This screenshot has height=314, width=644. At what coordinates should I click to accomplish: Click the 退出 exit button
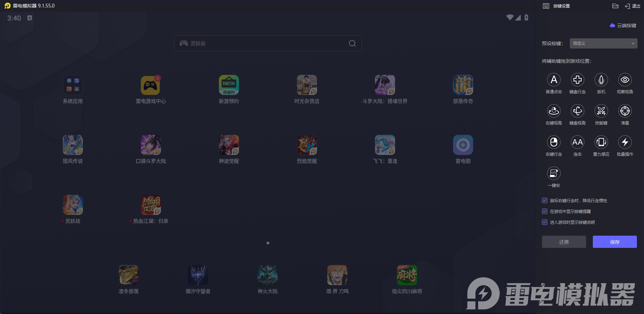[632, 6]
